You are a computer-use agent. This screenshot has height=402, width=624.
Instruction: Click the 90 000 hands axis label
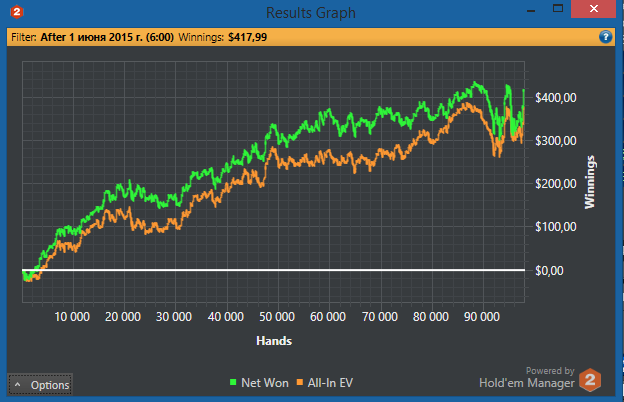coord(482,317)
